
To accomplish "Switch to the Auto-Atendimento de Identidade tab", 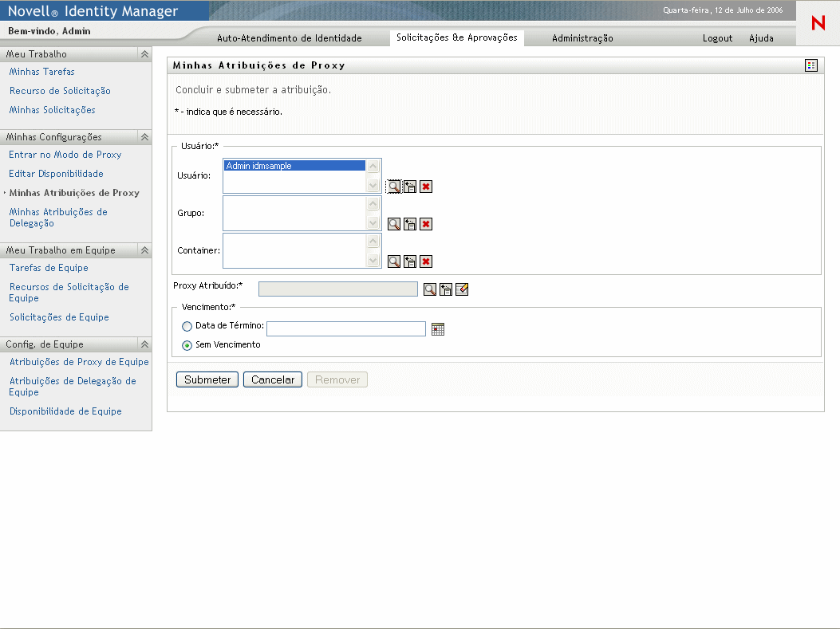I will (x=290, y=38).
